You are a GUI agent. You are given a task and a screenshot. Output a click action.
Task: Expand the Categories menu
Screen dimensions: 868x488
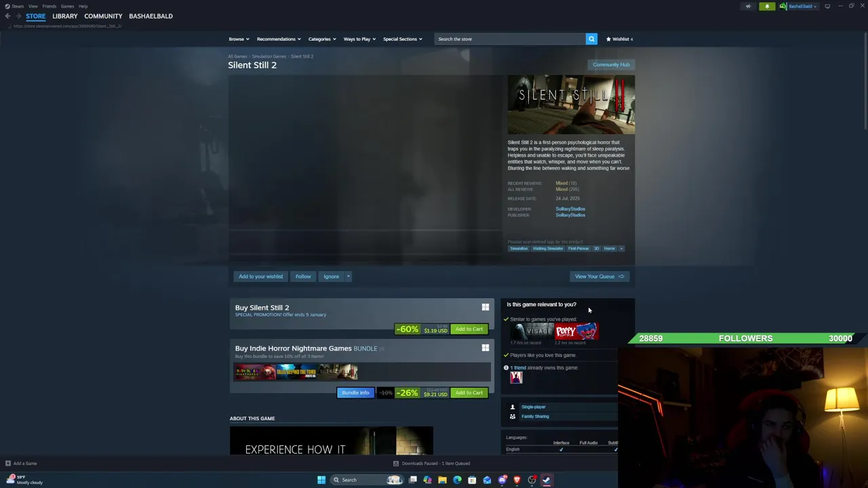(x=322, y=39)
